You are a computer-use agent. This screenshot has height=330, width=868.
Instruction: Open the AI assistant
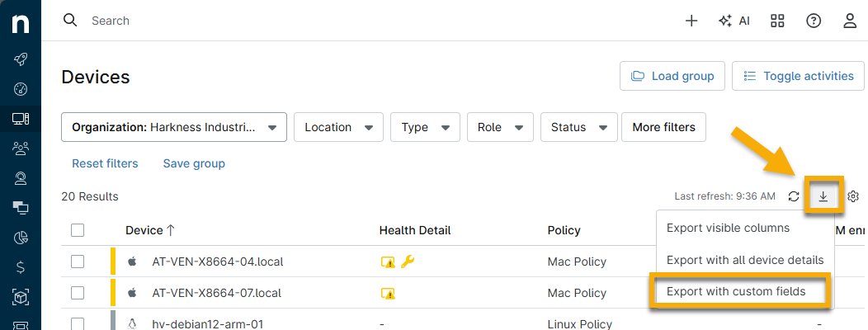point(734,21)
